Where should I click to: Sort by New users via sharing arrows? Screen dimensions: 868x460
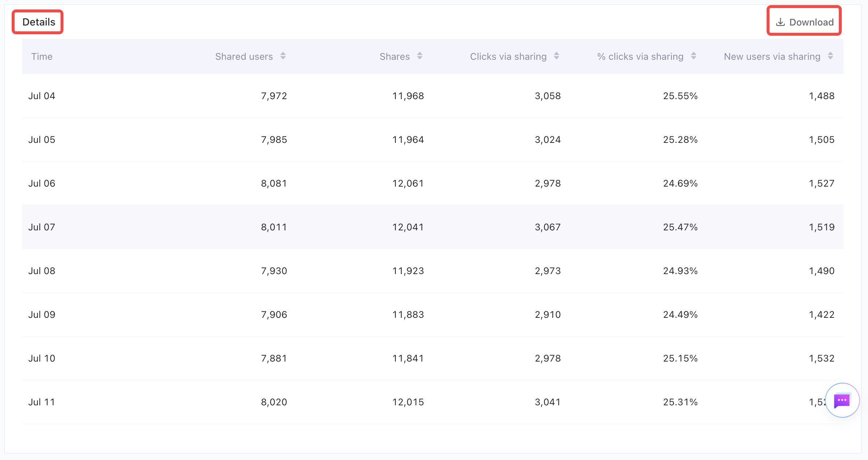coord(830,56)
